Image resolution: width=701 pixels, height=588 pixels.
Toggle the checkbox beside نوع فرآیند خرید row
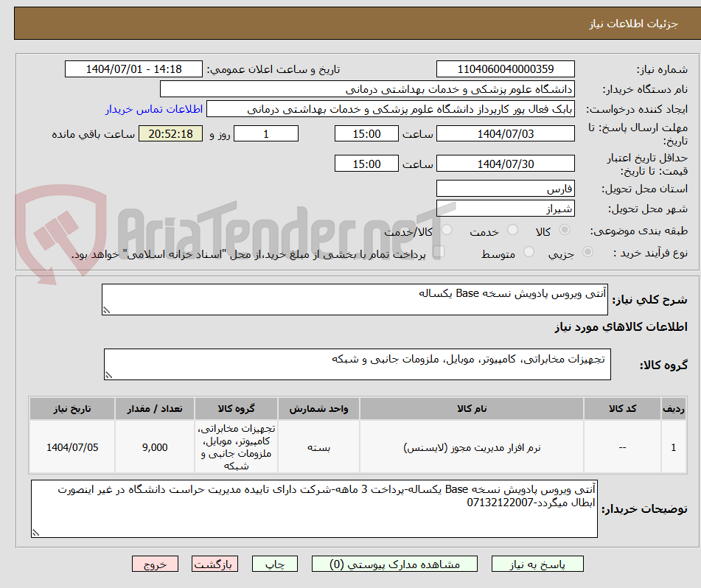439,251
